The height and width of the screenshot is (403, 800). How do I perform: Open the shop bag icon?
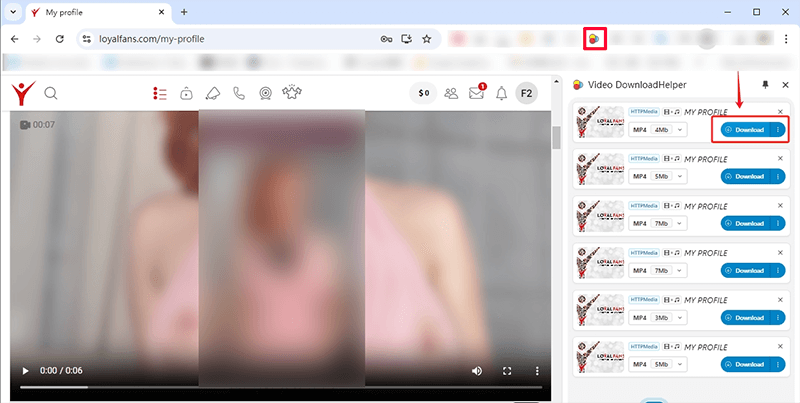pos(186,93)
